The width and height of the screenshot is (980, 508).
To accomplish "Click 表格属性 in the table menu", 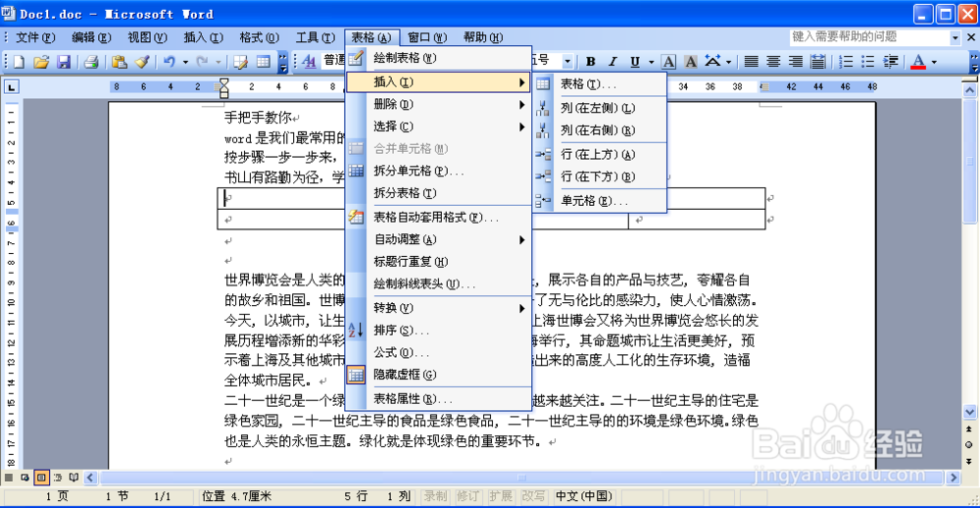I will (x=438, y=399).
